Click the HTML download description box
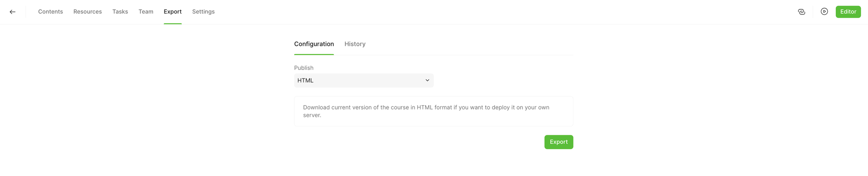Viewport: 868px width, 176px height. (x=434, y=112)
